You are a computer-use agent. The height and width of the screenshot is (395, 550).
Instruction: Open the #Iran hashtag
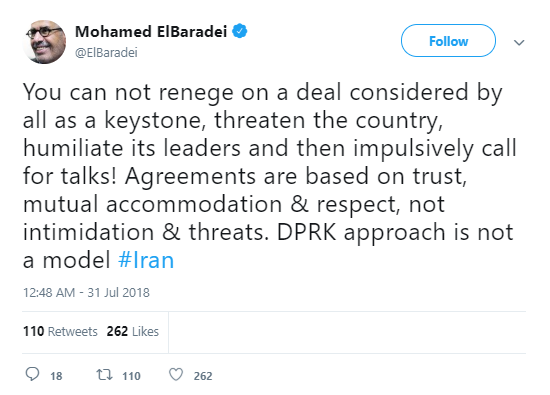coord(146,260)
